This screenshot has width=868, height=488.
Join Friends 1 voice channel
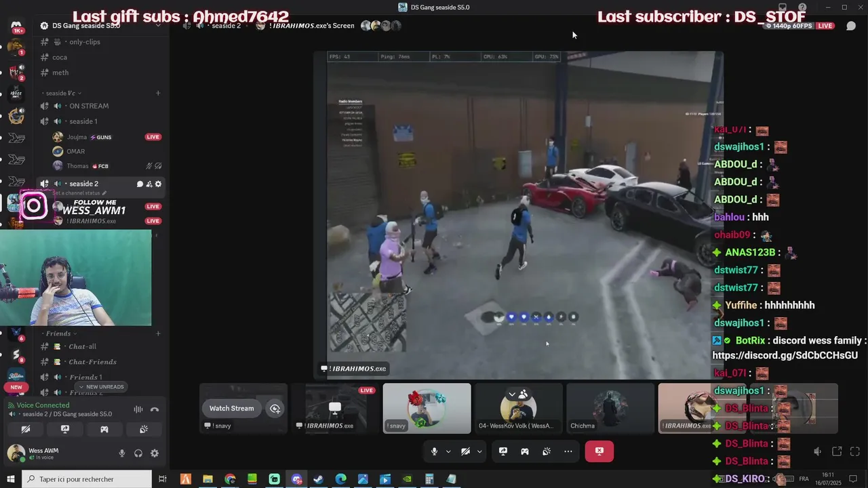point(102,377)
